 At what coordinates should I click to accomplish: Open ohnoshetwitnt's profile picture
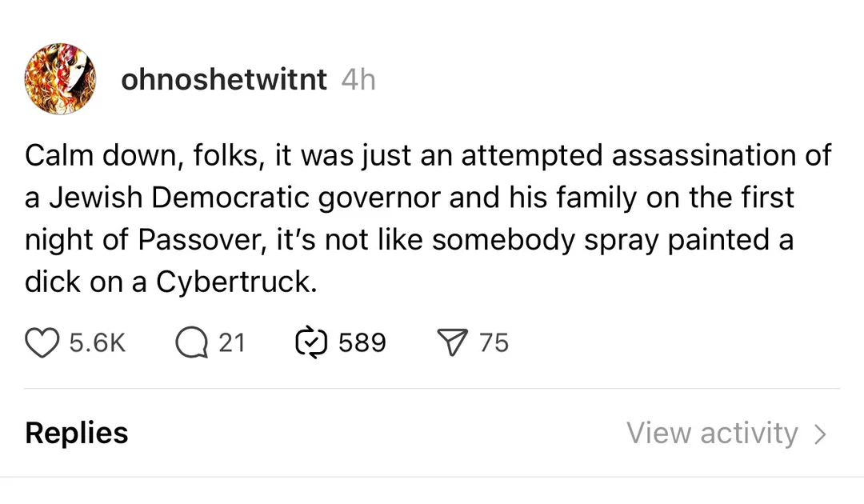click(60, 79)
